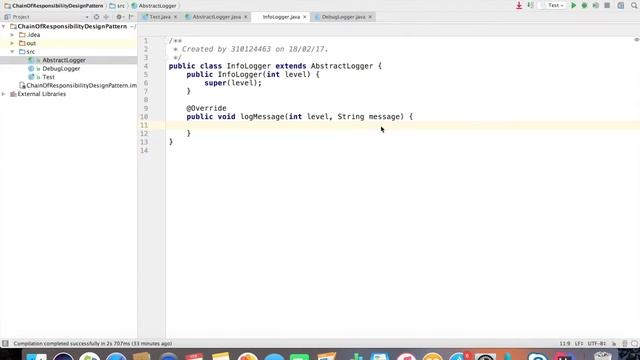
Task: Close the Test.java tab
Action: (x=176, y=17)
